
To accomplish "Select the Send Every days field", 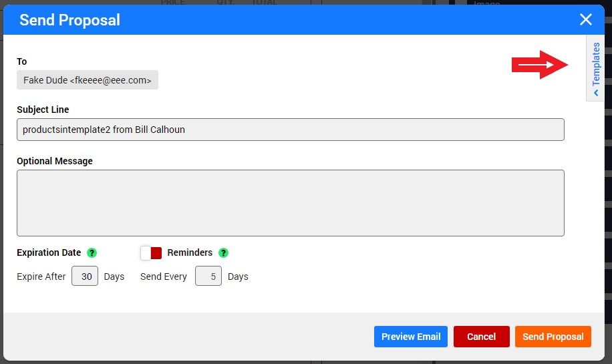I will 208,277.
